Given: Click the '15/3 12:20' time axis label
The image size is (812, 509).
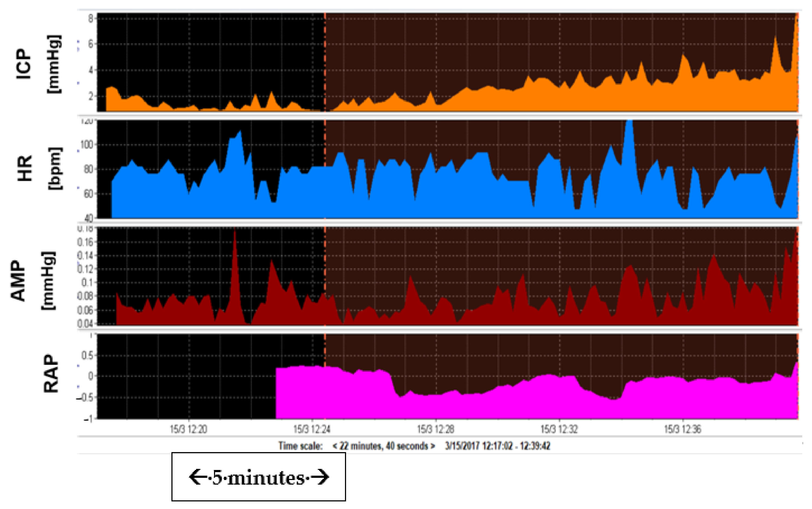Looking at the screenshot, I should (188, 429).
